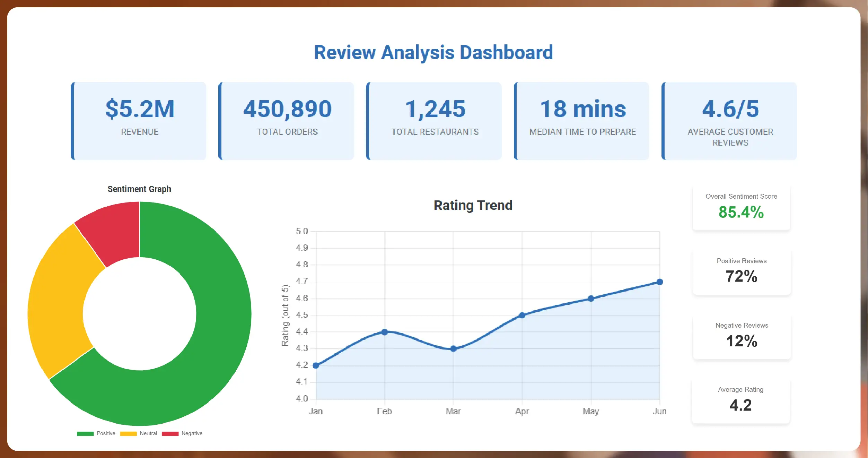Click the Negative Reviews 12% tile
868x458 pixels.
coord(742,336)
